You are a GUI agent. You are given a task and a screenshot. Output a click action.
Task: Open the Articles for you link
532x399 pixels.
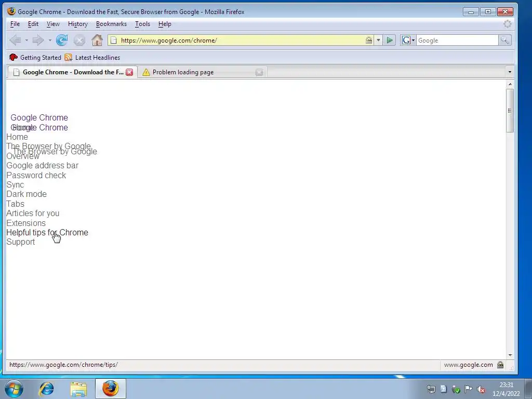click(33, 214)
